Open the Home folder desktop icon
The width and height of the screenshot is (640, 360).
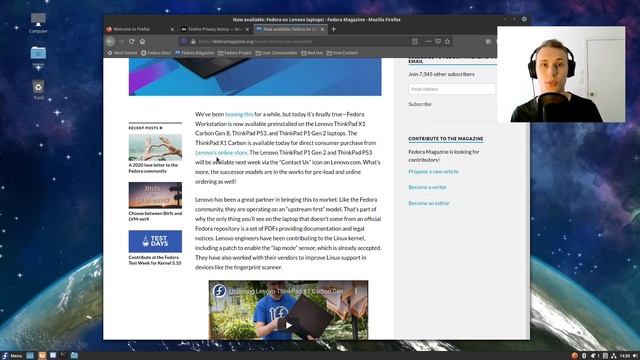pyautogui.click(x=38, y=56)
